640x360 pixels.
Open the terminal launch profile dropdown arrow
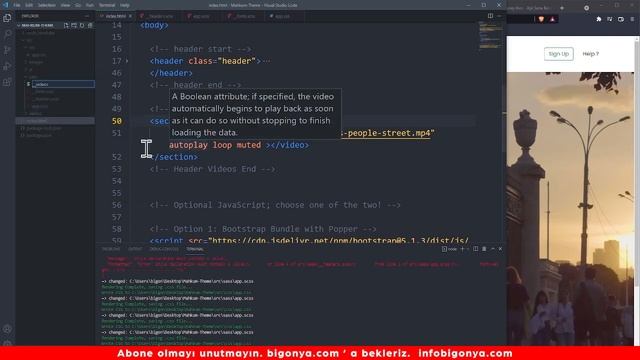coord(467,249)
